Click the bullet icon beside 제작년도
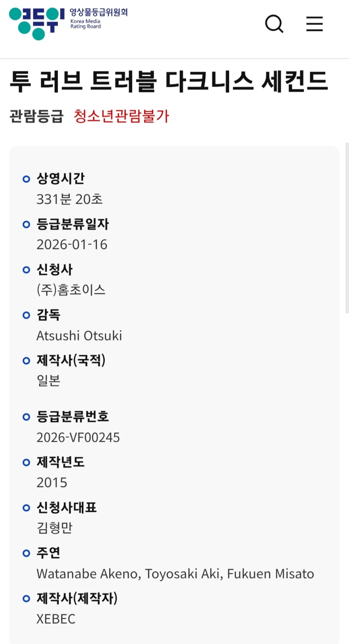 [26, 462]
